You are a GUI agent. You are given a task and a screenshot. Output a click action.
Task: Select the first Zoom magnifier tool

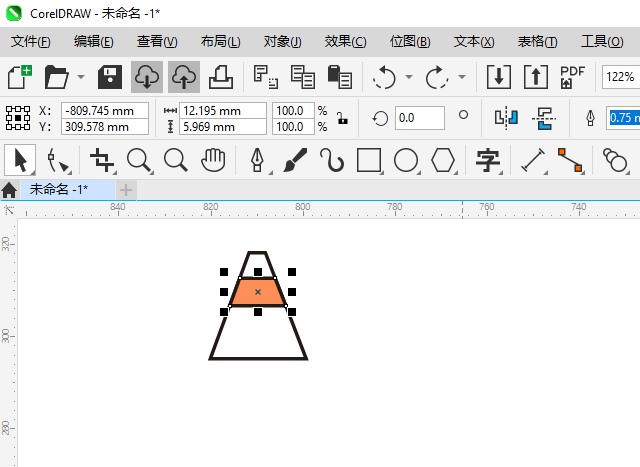click(x=139, y=160)
